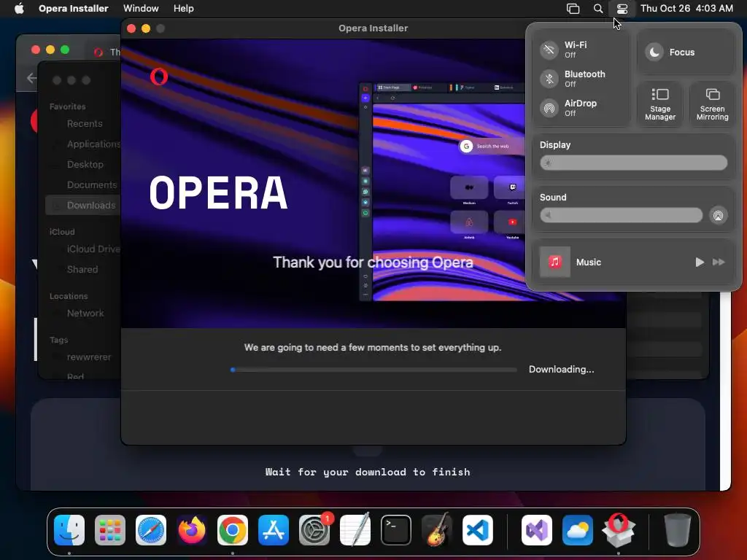The image size is (747, 560).
Task: Open the Apple menu
Action: click(x=19, y=8)
